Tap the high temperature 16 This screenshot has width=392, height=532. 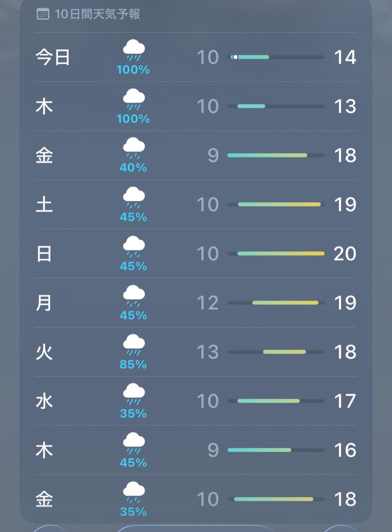pyautogui.click(x=345, y=450)
